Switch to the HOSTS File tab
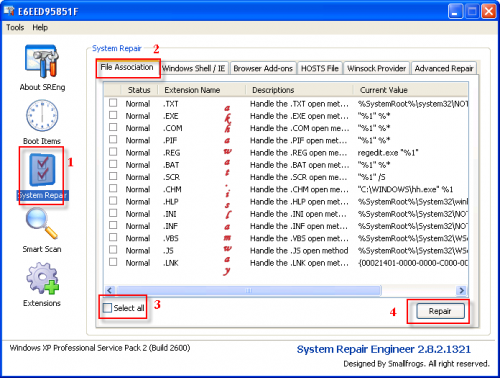 point(320,69)
